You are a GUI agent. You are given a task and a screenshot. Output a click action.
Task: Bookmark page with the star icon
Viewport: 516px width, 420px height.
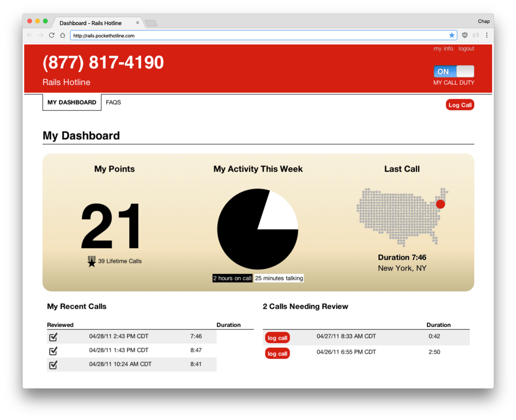point(452,35)
